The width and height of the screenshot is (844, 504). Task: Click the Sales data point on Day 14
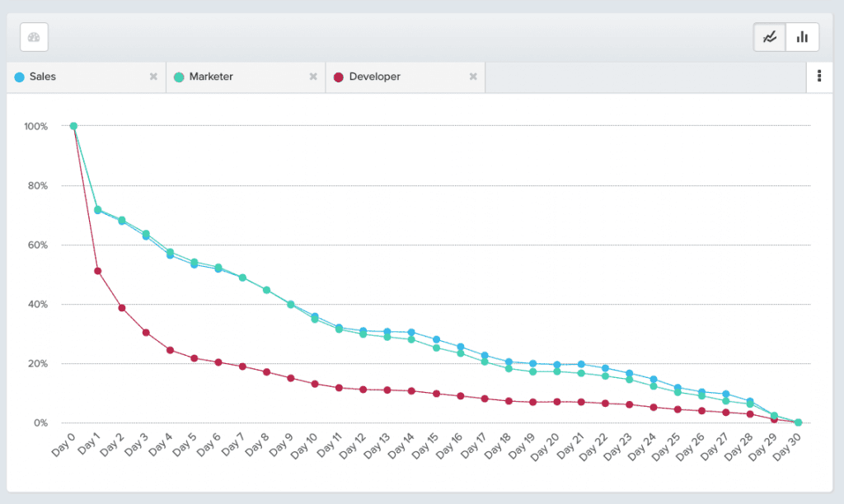click(411, 332)
